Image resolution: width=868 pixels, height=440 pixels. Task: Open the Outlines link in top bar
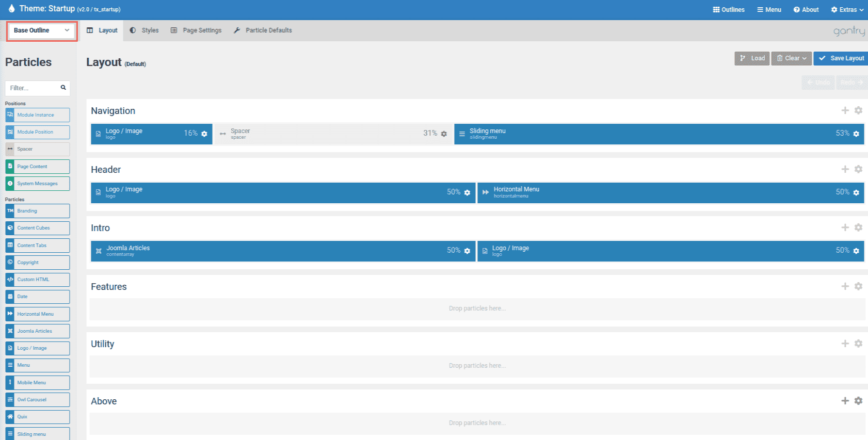click(728, 10)
